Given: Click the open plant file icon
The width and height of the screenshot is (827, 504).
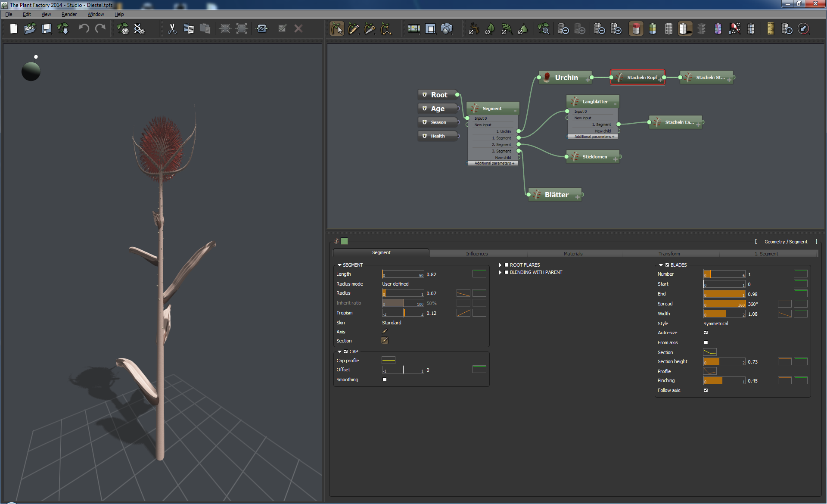Looking at the screenshot, I should tap(30, 29).
